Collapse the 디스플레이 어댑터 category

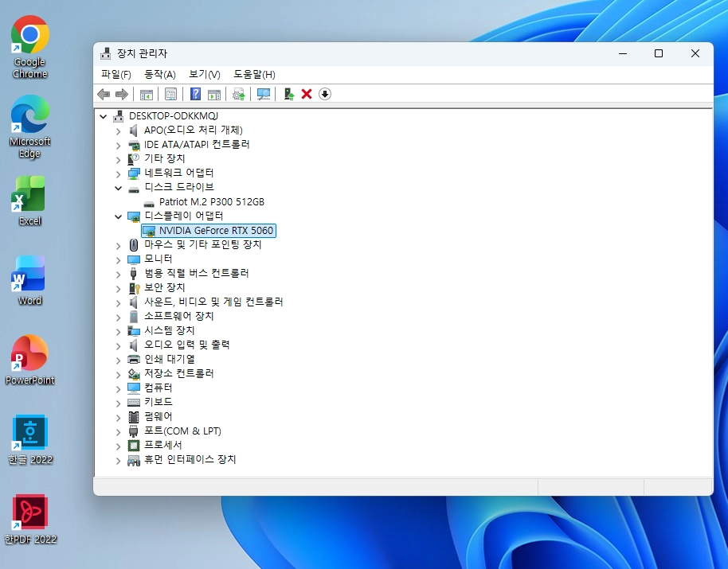pyautogui.click(x=119, y=216)
